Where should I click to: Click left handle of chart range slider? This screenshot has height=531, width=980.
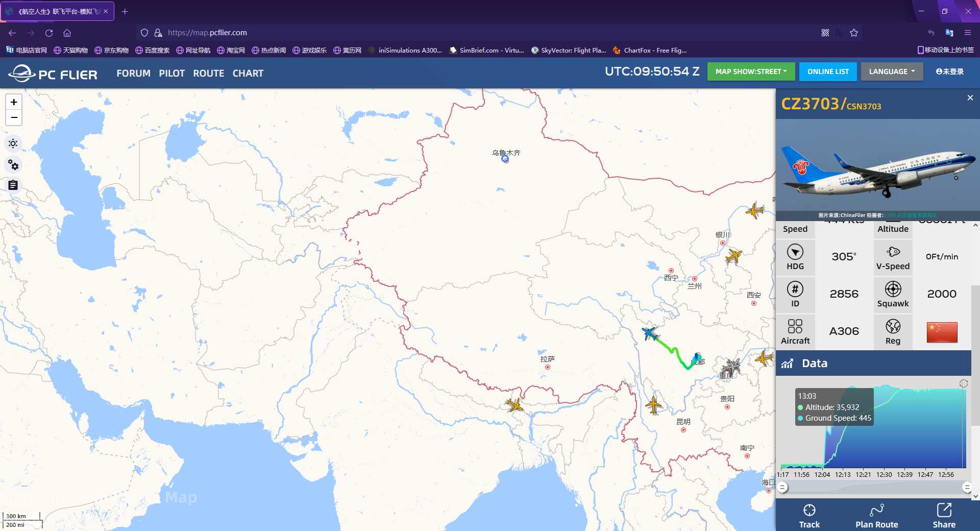coord(782,487)
